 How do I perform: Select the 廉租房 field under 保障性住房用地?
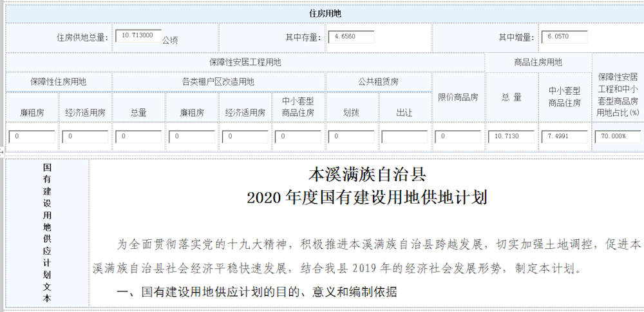click(x=32, y=137)
